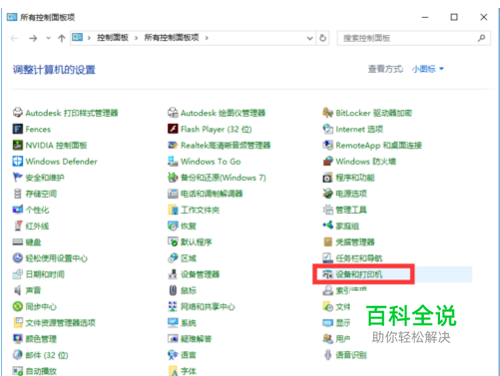
Task: Launch Windows Defender icon
Action: (x=18, y=161)
